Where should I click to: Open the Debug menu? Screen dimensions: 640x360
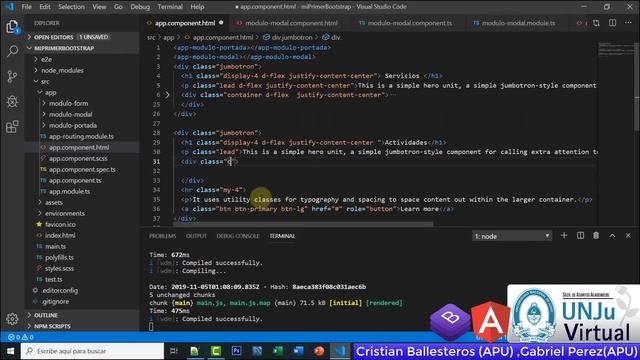[x=140, y=7]
